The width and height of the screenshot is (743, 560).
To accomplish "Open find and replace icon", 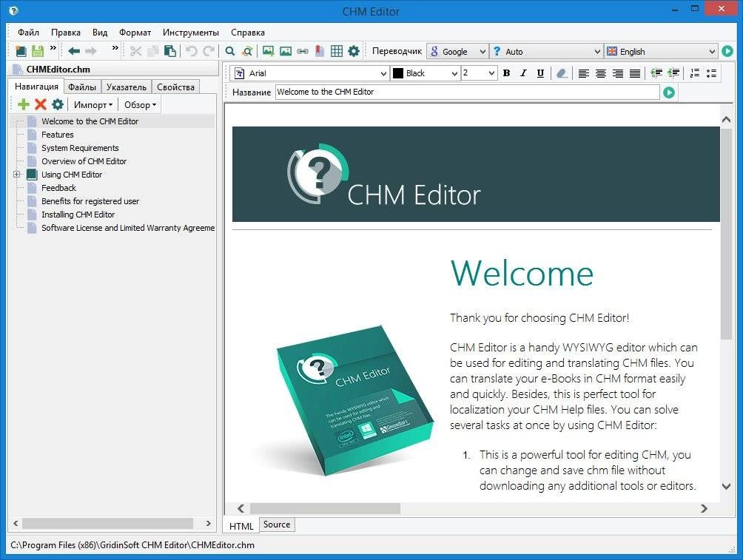I will (x=247, y=51).
